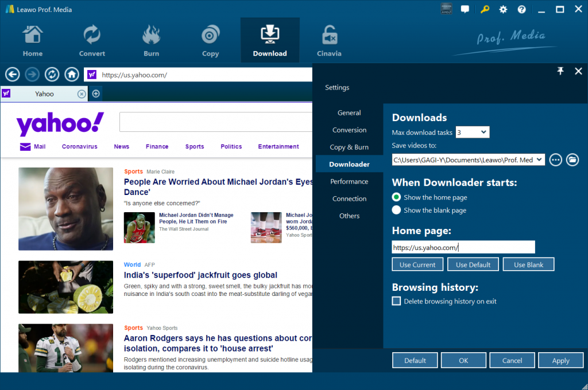Viewport: 588px width, 390px height.
Task: Open Yahoo News link
Action: pos(122,146)
